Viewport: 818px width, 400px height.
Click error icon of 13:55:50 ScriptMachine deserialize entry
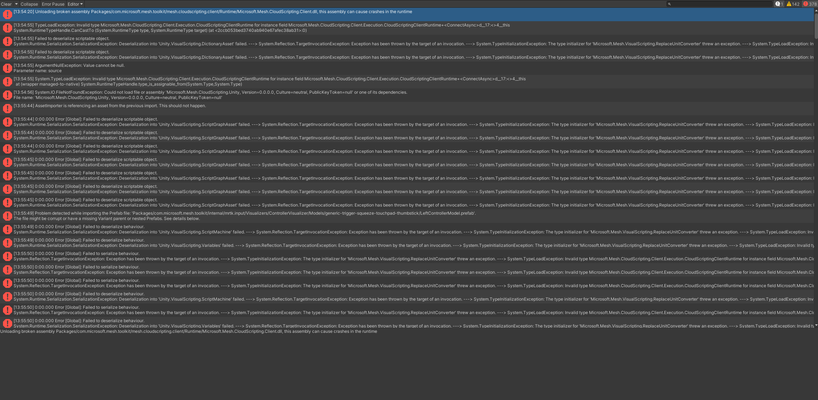[x=7, y=296]
